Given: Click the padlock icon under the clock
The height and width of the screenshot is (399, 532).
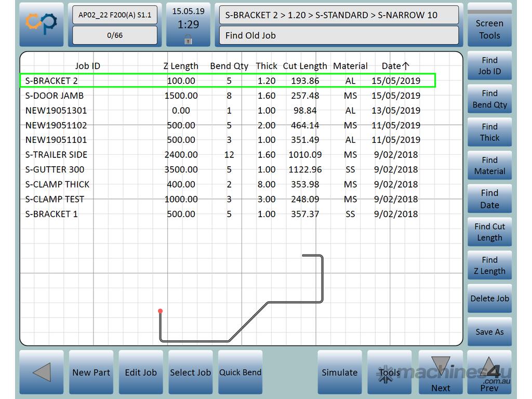Looking at the screenshot, I should (188, 39).
